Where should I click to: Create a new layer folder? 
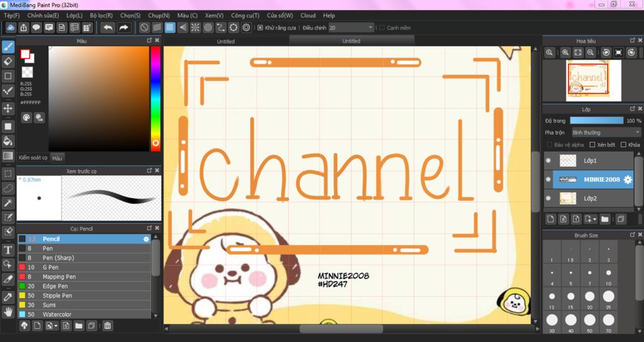(604, 219)
